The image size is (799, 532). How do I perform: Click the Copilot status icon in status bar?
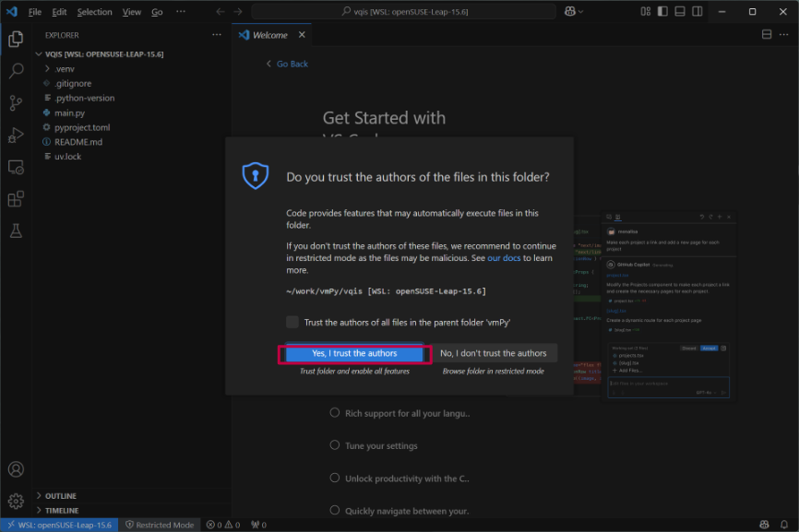click(764, 525)
